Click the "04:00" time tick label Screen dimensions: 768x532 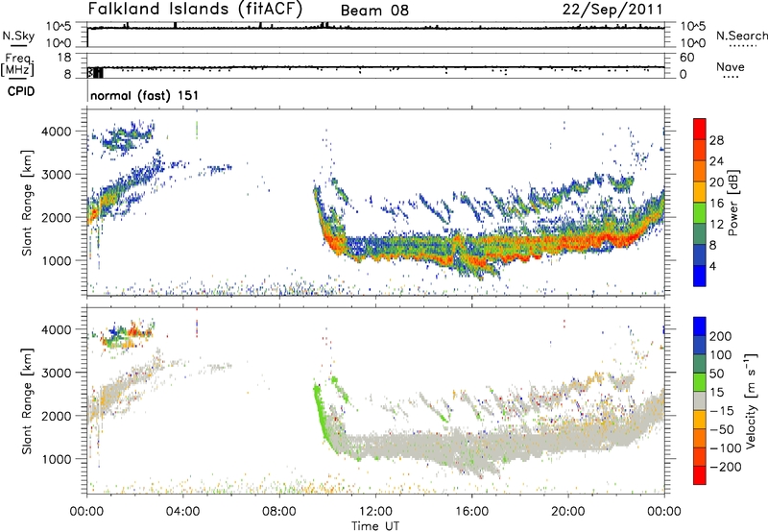click(x=182, y=512)
